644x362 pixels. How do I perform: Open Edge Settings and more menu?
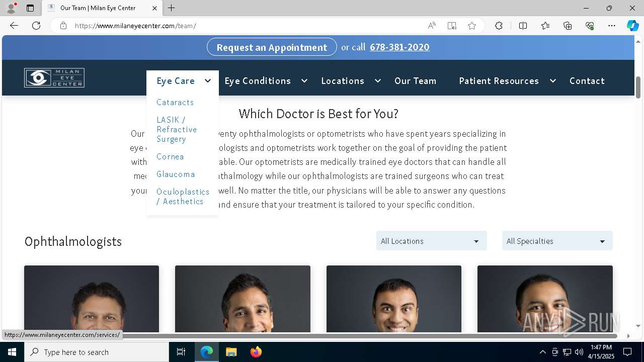click(x=612, y=26)
